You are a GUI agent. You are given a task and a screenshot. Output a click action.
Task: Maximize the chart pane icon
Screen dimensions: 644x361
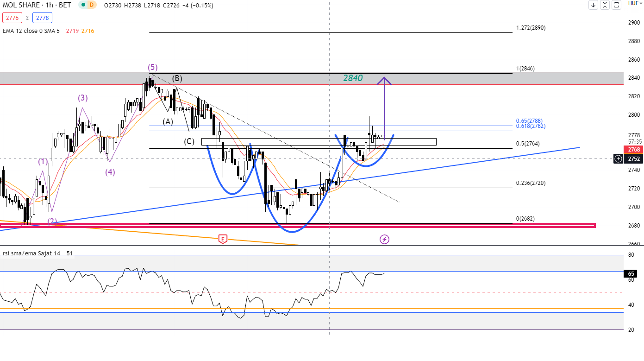pos(616,5)
